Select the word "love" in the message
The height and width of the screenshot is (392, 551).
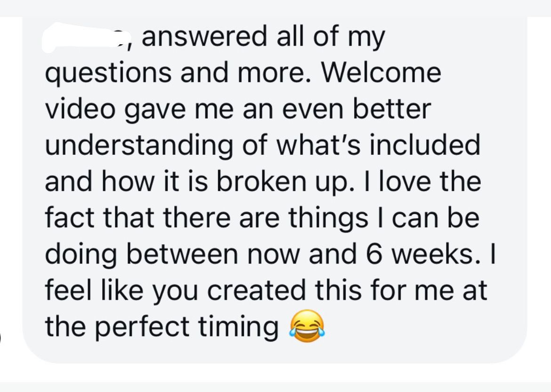pyautogui.click(x=405, y=181)
